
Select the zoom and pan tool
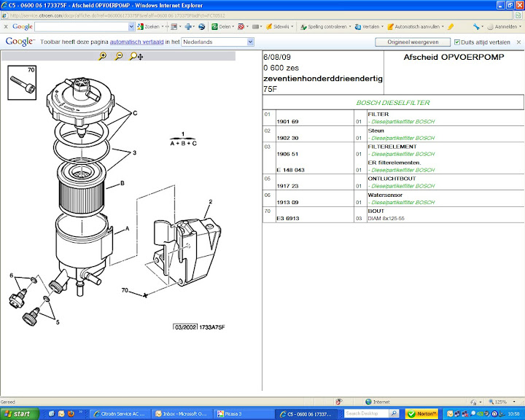(x=136, y=56)
